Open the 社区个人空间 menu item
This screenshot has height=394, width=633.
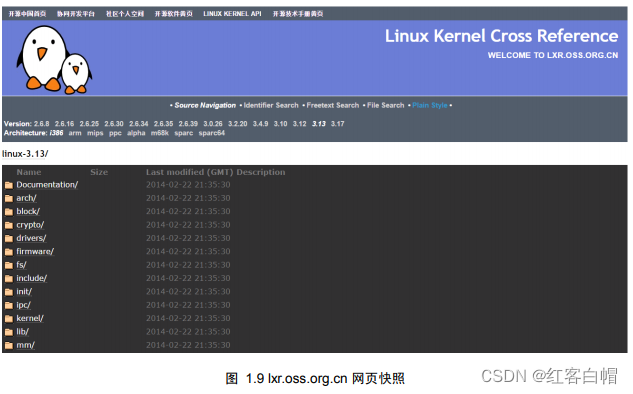click(x=125, y=14)
